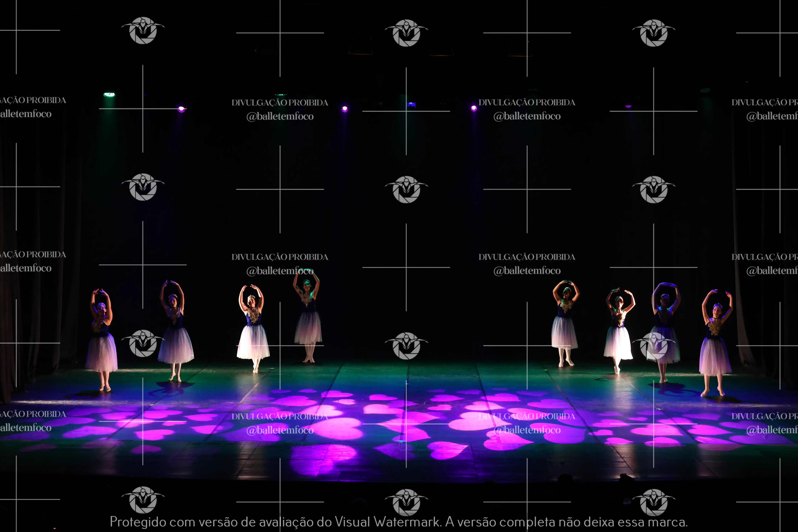Click the rightmost ballerina on stage
Viewport: 798px width, 532px height.
[x=715, y=343]
